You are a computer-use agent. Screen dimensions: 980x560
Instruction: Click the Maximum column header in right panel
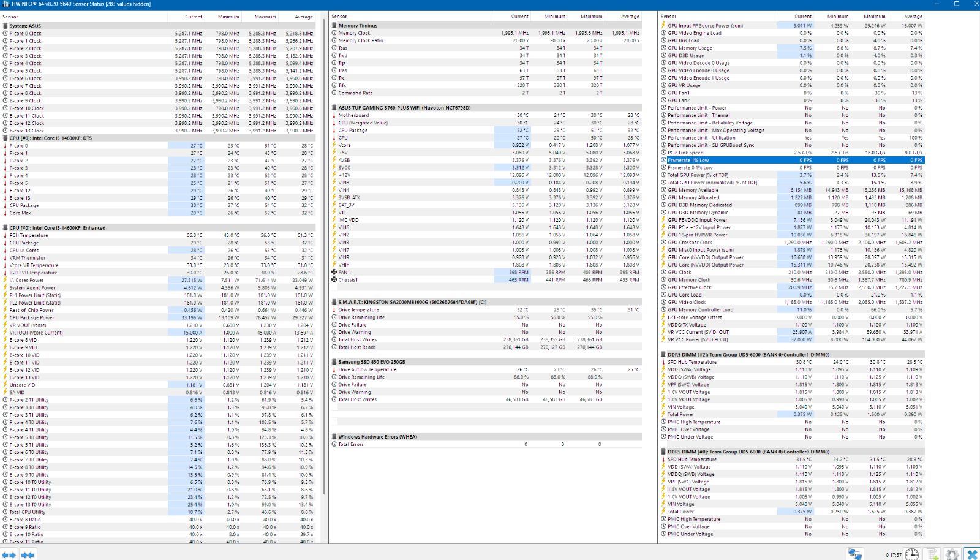tap(869, 17)
